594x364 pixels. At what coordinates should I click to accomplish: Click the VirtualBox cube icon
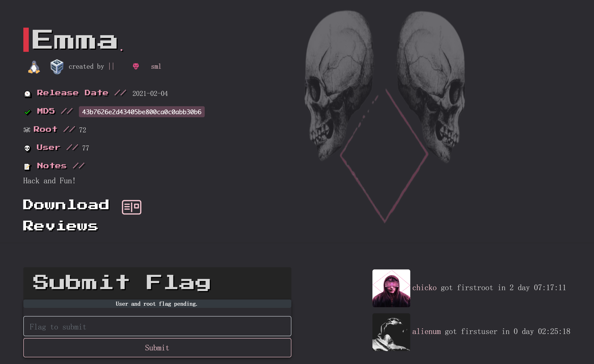57,67
